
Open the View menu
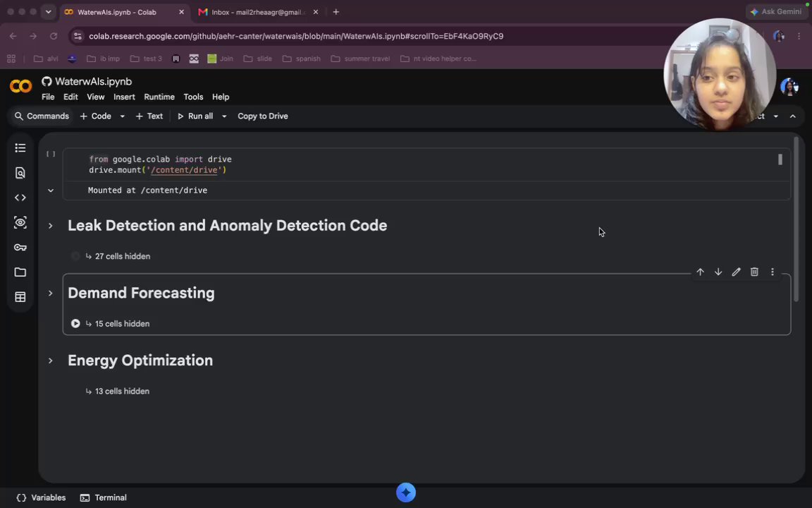pyautogui.click(x=95, y=97)
